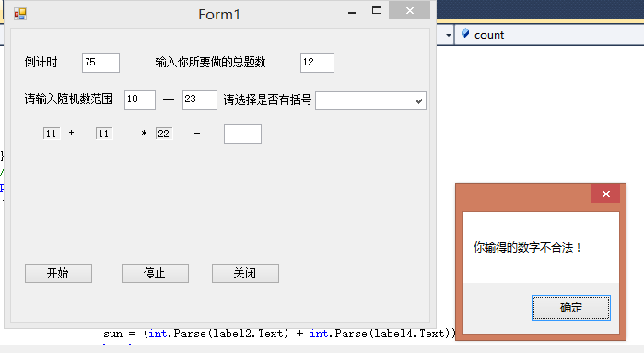Click the second operand label 11 after plus
Viewport: 644px width, 353px height.
(x=104, y=134)
